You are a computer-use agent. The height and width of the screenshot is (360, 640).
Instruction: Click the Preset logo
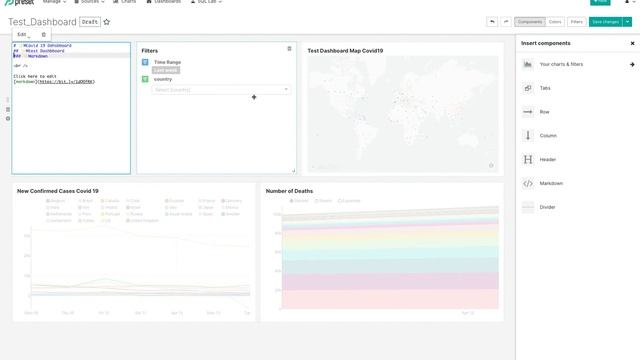pyautogui.click(x=20, y=2)
